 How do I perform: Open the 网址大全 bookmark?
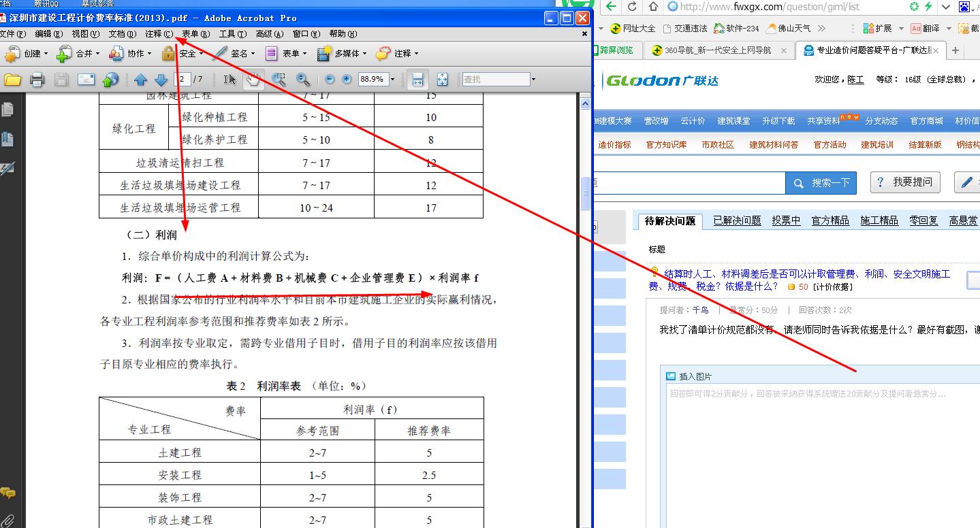click(633, 29)
